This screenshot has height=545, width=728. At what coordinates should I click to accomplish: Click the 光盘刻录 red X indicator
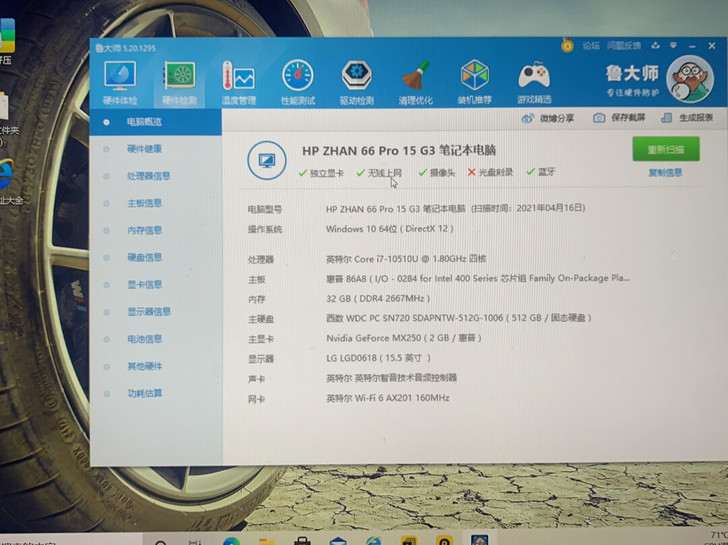click(490, 172)
